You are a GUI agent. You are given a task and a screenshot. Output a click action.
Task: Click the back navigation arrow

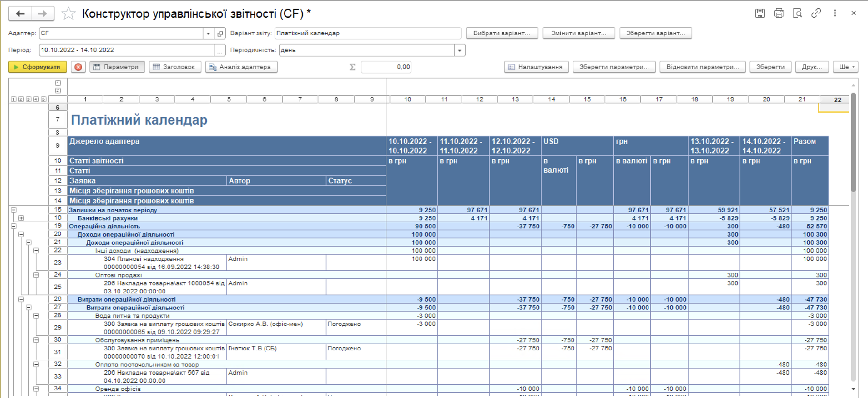point(20,13)
